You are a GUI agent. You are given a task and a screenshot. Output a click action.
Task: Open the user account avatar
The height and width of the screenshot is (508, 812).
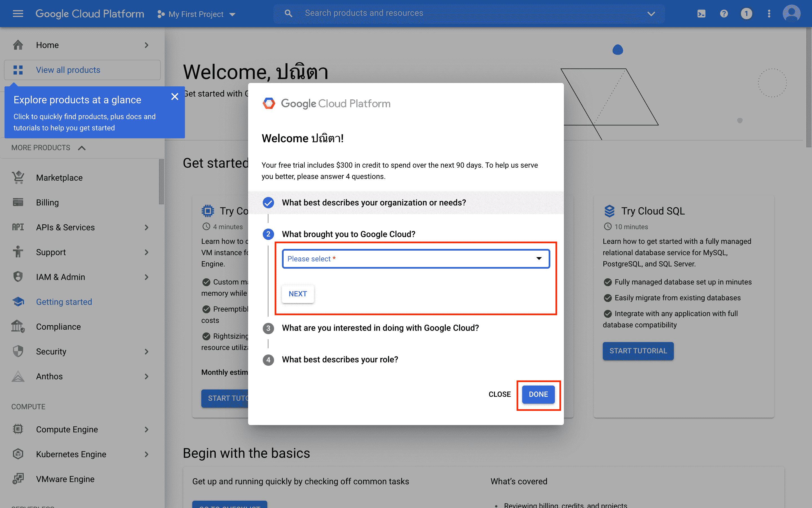coord(791,14)
